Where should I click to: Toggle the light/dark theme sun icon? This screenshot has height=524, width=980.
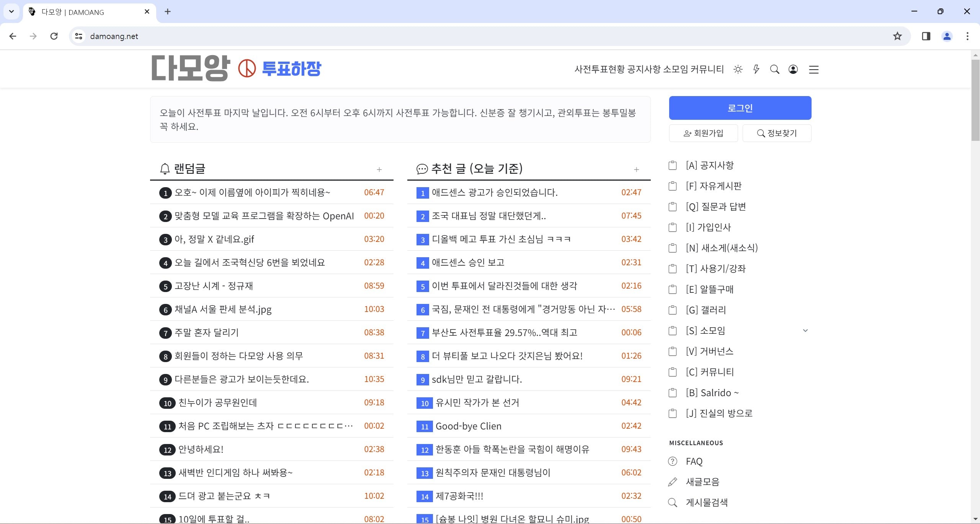pos(738,69)
